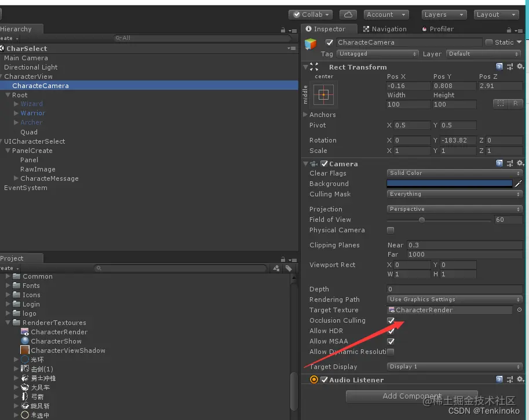Image resolution: width=529 pixels, height=420 pixels.
Task: Open the Account menu button
Action: tap(386, 14)
